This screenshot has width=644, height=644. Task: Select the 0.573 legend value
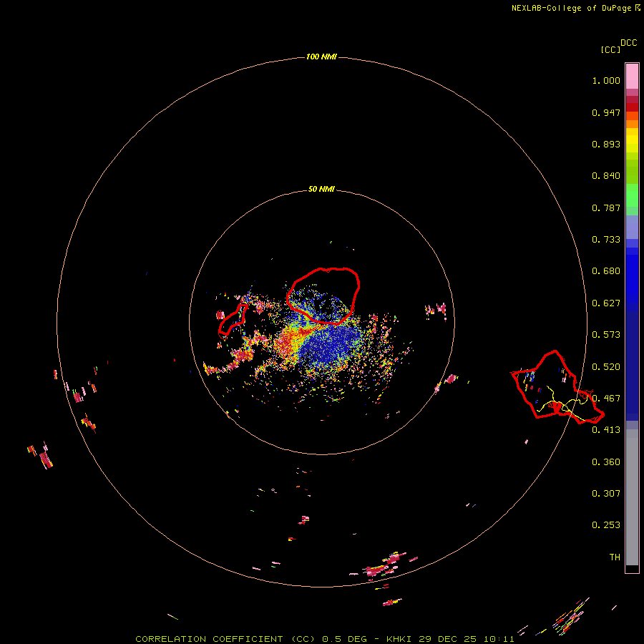click(606, 335)
